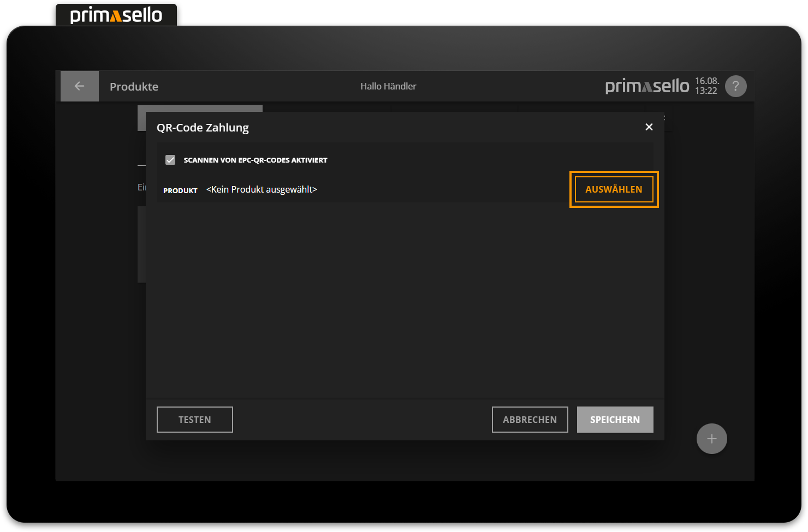The height and width of the screenshot is (532, 808).
Task: Click the PRODUKT field label
Action: [x=180, y=190]
